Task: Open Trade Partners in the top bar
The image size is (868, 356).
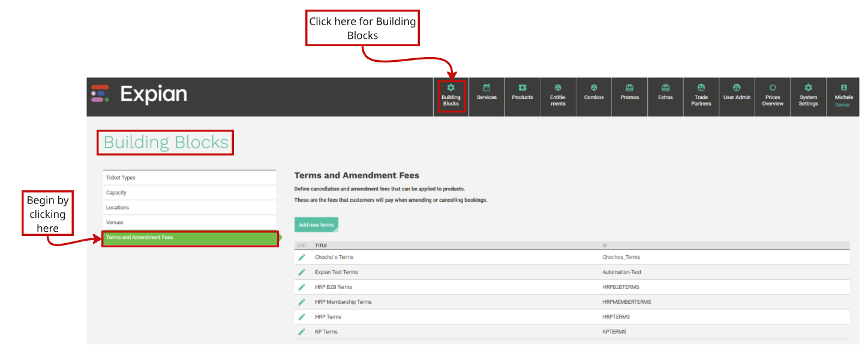Action: pyautogui.click(x=701, y=97)
